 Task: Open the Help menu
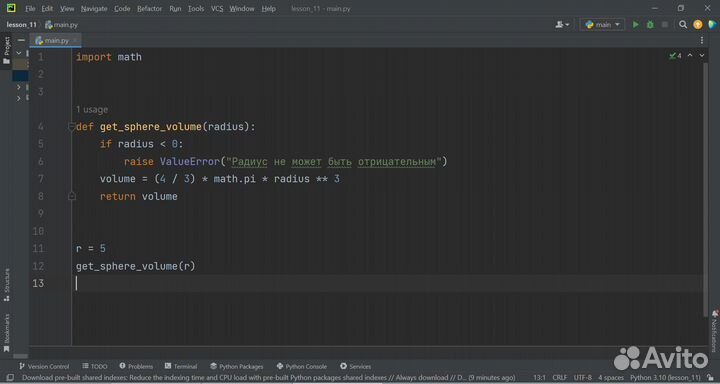point(269,8)
